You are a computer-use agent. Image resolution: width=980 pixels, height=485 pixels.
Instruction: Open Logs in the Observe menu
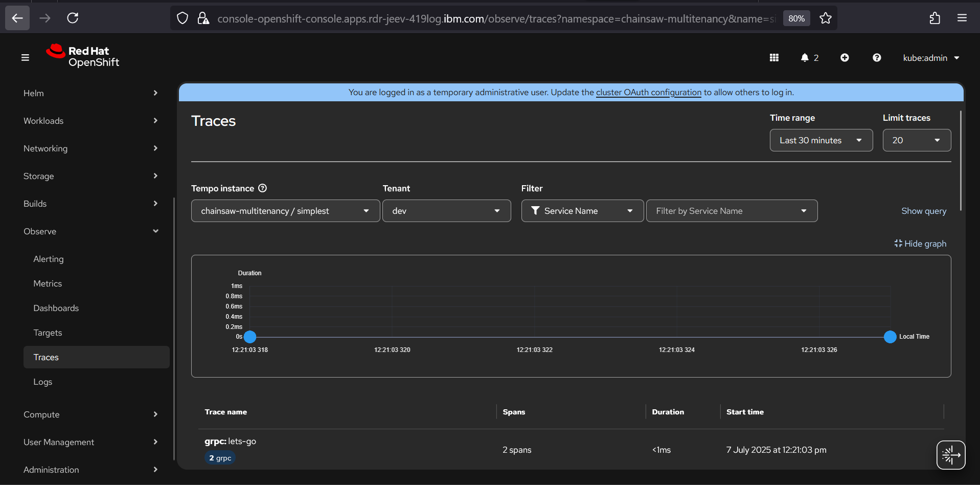coord(43,382)
